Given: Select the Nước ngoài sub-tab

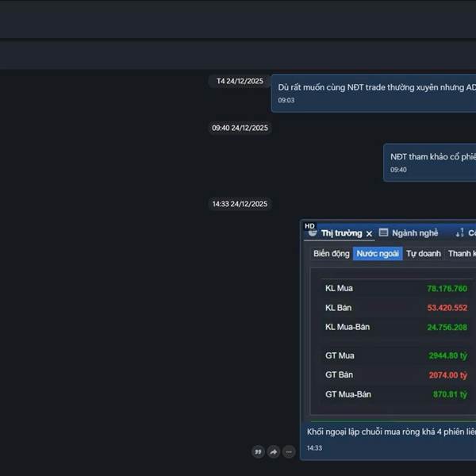Looking at the screenshot, I should [378, 254].
